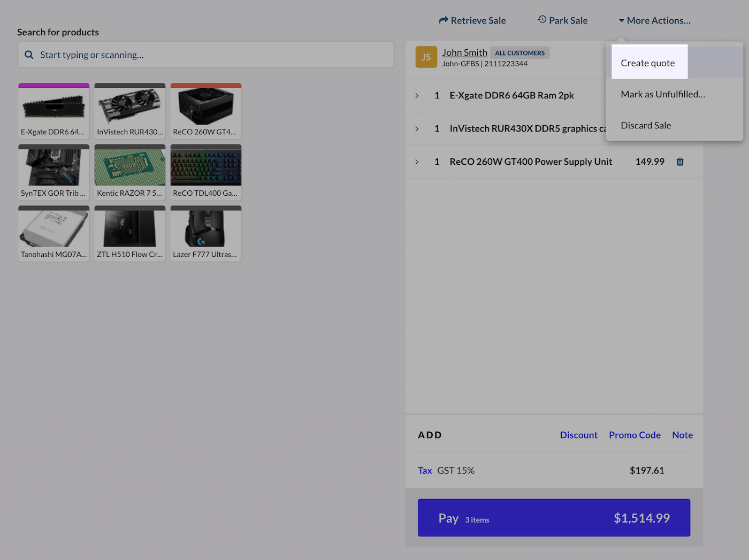
Task: Select the Kentic RAZOR 7 product tile
Action: point(129,172)
